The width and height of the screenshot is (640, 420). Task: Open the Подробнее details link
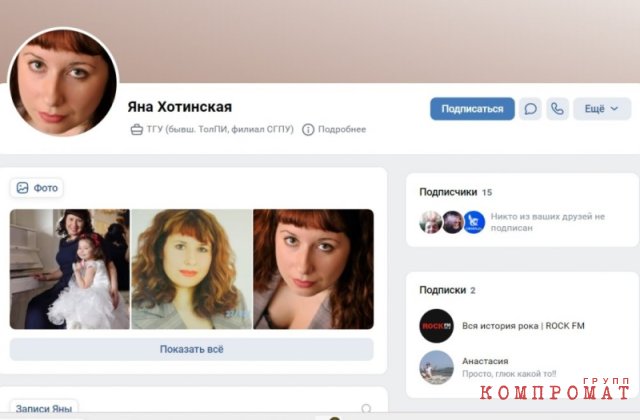pyautogui.click(x=342, y=129)
